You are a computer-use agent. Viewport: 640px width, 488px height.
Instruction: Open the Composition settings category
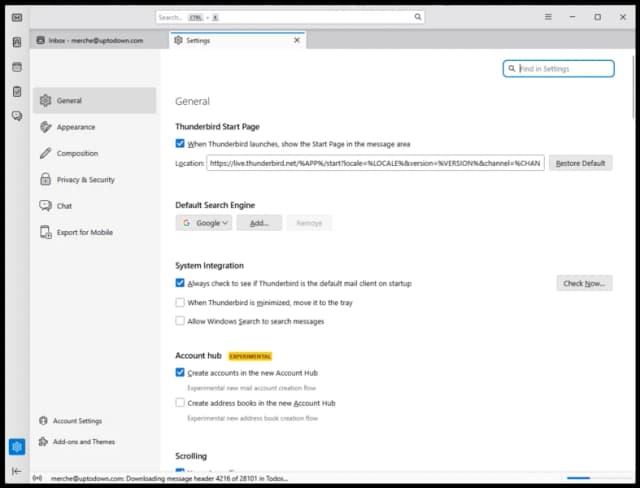point(95,153)
